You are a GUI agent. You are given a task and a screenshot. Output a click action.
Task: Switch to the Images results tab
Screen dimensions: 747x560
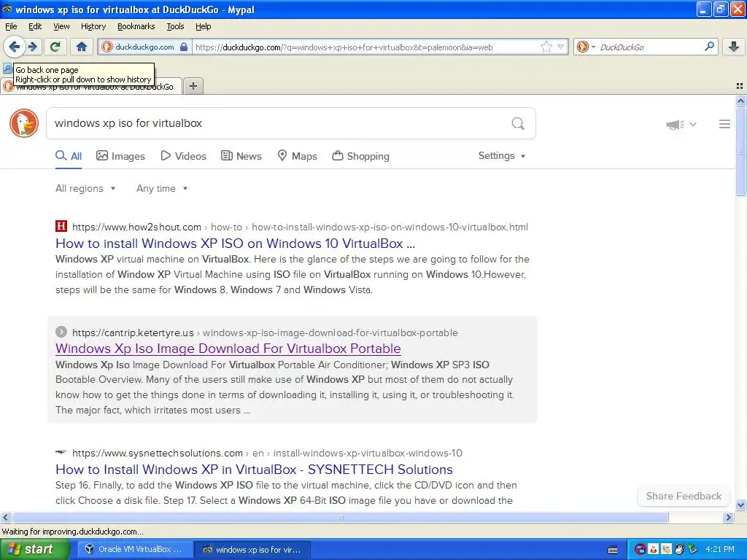pos(120,156)
